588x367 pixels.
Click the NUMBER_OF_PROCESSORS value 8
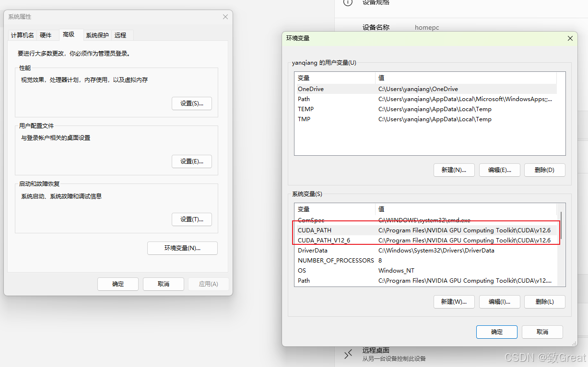click(380, 261)
